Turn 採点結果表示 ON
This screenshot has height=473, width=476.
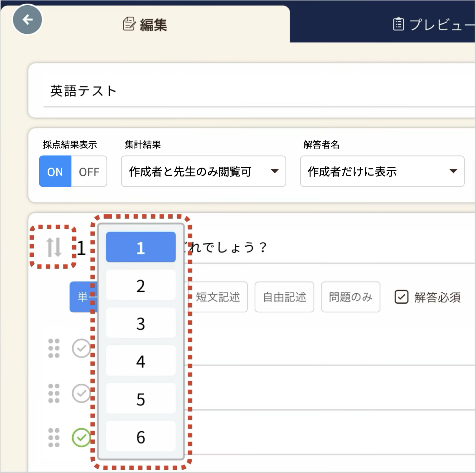tap(55, 171)
